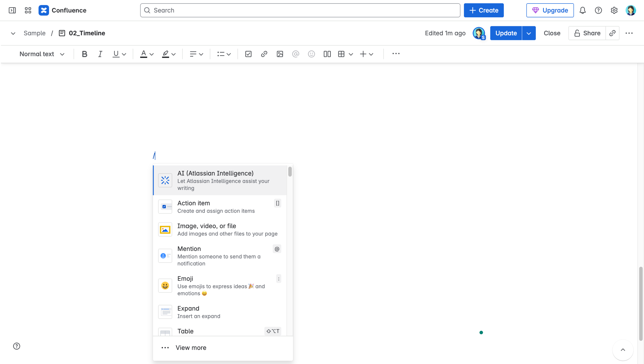Screen dimensions: 644x364
Task: Click the Search input field
Action: (300, 10)
